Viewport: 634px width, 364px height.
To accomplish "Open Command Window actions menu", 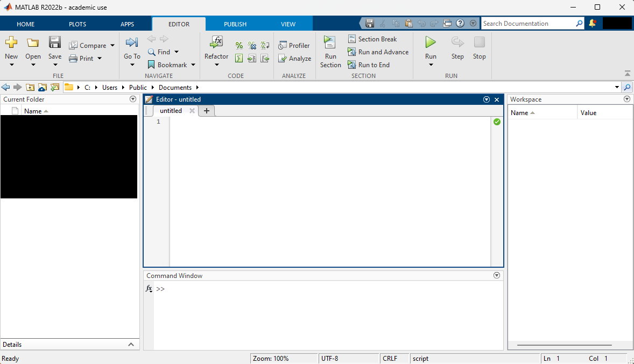I will [497, 275].
